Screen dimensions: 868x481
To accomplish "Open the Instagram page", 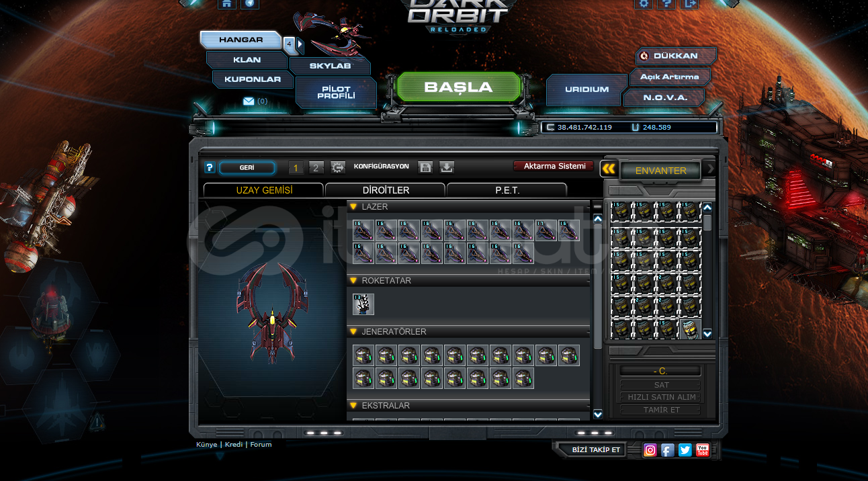I will 650,450.
